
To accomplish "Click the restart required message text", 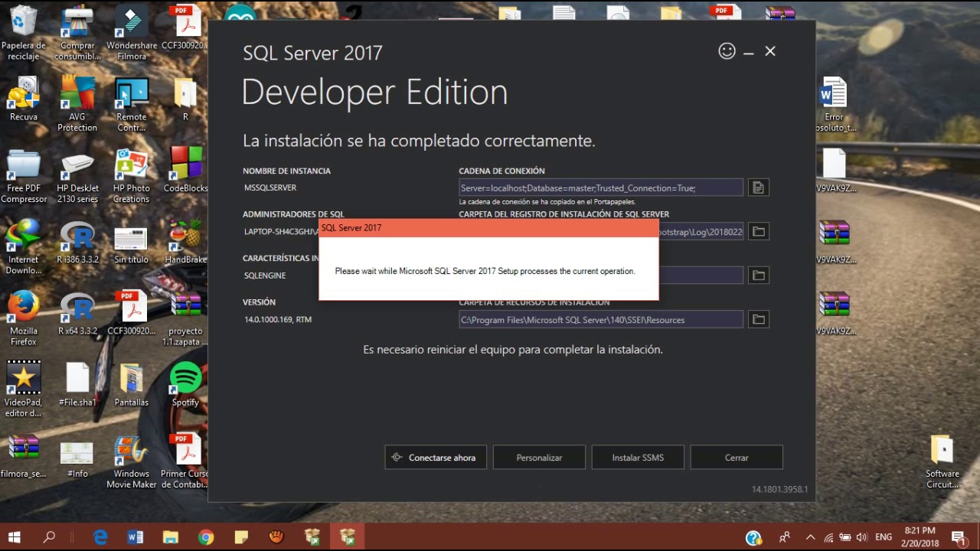I will pos(513,349).
